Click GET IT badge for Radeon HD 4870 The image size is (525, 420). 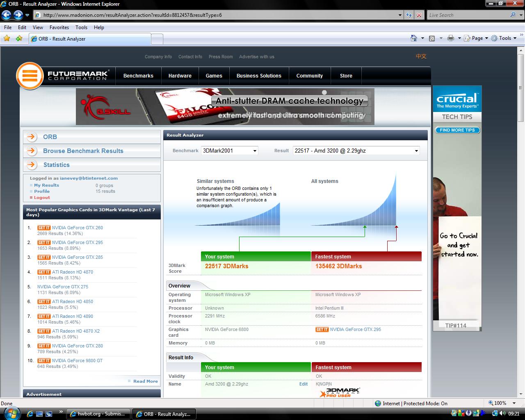(44, 272)
